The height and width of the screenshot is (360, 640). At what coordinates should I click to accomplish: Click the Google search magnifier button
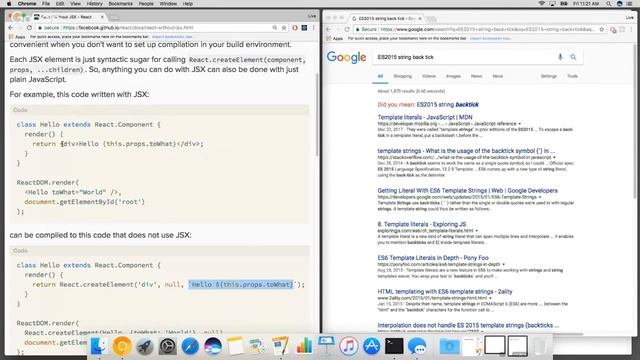[573, 57]
